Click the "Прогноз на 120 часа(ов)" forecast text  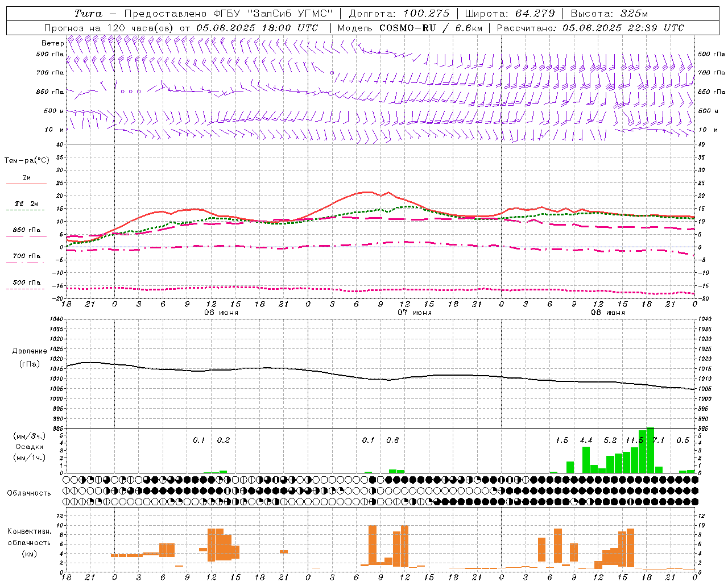[107, 28]
